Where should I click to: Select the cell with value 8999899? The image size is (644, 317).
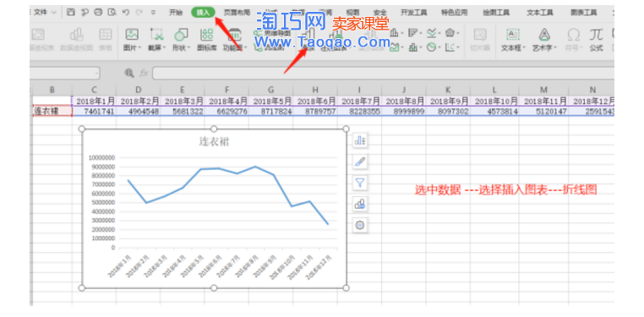404,112
